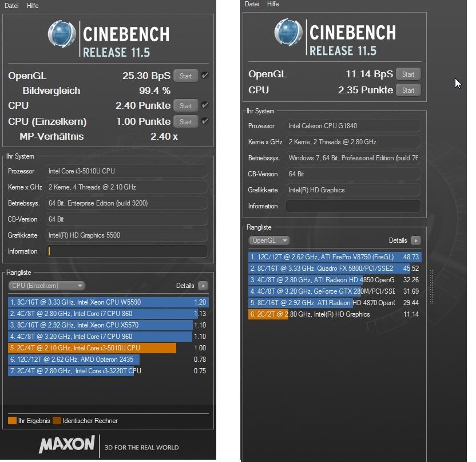Toggle the CPU checkbox in left window
The width and height of the screenshot is (476, 462).
205,105
